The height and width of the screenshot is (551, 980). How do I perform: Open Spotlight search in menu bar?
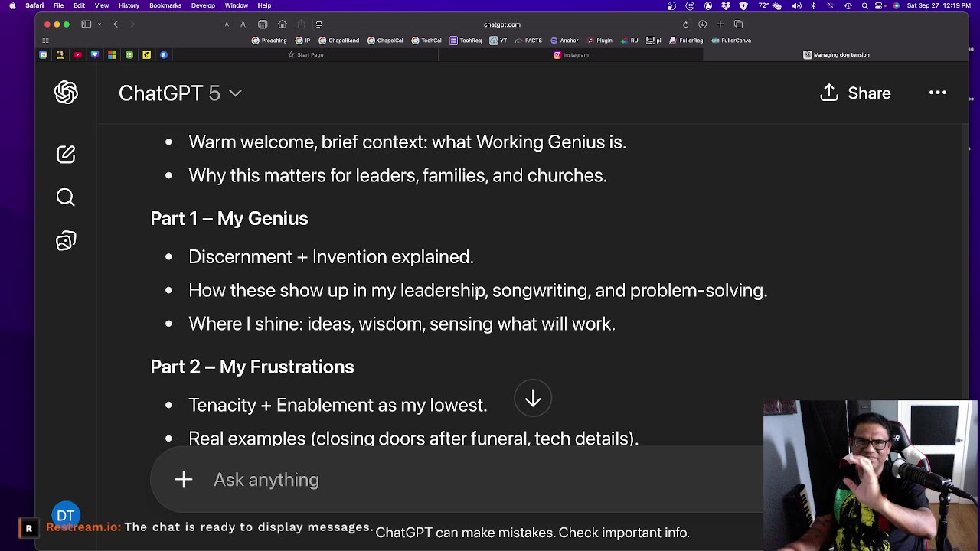click(865, 5)
